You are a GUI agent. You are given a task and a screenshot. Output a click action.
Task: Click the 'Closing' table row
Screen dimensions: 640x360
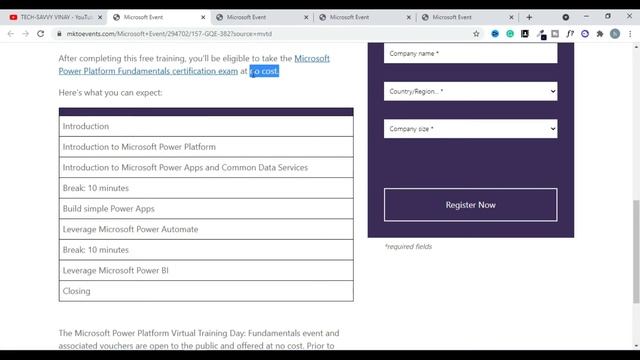point(206,291)
